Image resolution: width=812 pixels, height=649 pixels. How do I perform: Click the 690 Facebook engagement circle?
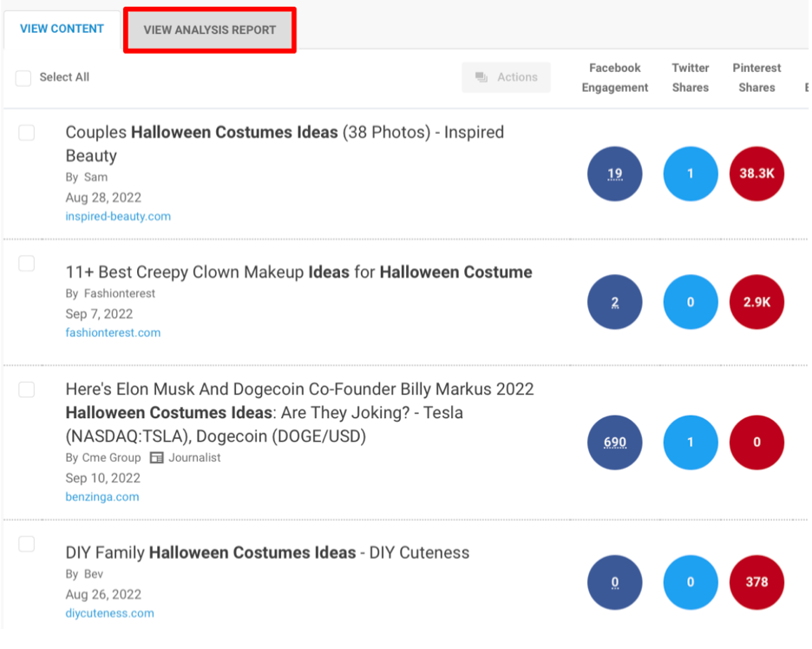[615, 442]
